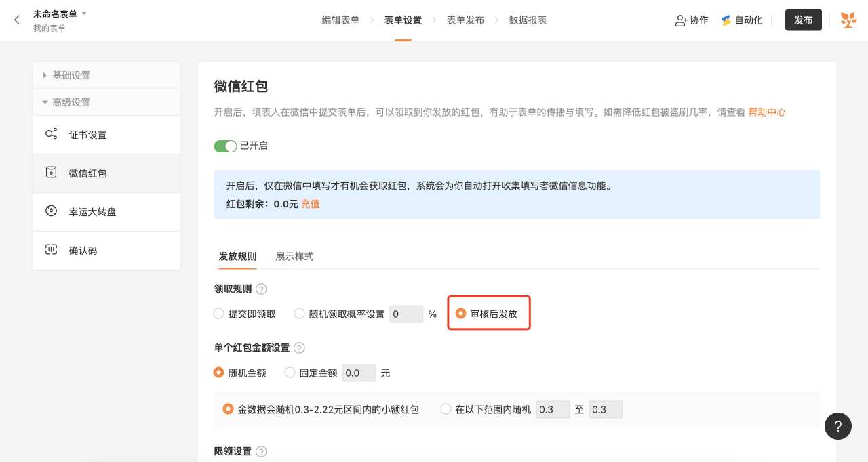This screenshot has width=868, height=462.
Task: Switch to 展示样式 tab
Action: coord(294,257)
